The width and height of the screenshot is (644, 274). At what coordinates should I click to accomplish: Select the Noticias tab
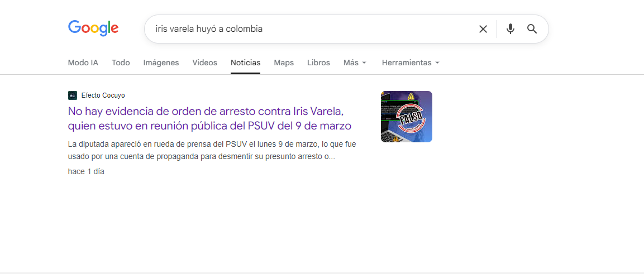(245, 63)
